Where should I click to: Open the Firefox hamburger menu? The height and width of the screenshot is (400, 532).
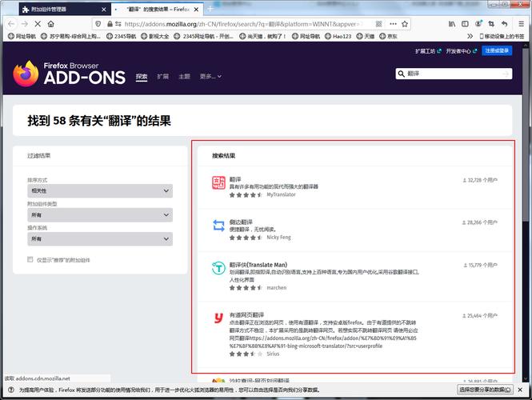pyautogui.click(x=521, y=24)
